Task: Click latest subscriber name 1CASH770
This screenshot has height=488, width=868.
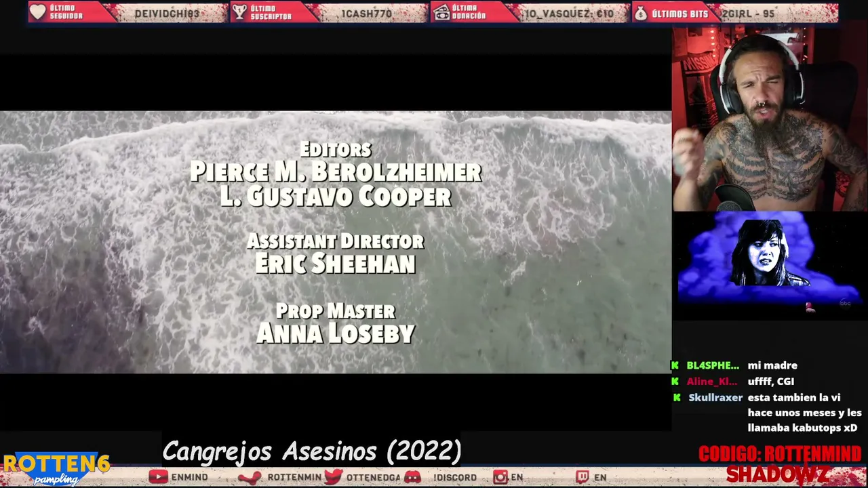Action: [x=366, y=14]
